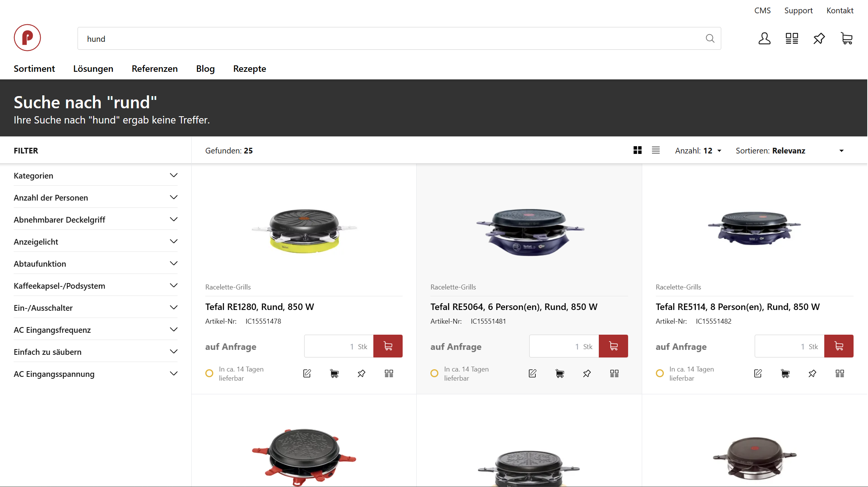Add Tefal RE1280 to cart
The image size is (868, 487).
(388, 346)
